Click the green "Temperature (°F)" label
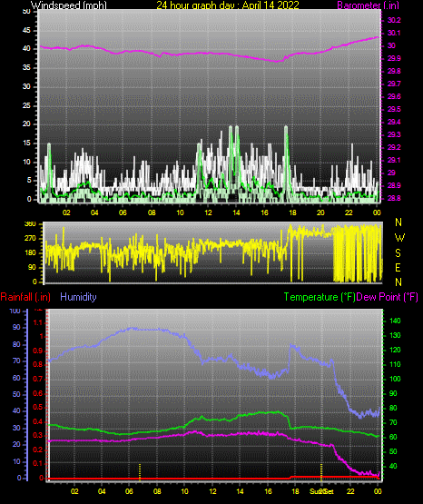Image resolution: width=423 pixels, height=504 pixels. (320, 297)
